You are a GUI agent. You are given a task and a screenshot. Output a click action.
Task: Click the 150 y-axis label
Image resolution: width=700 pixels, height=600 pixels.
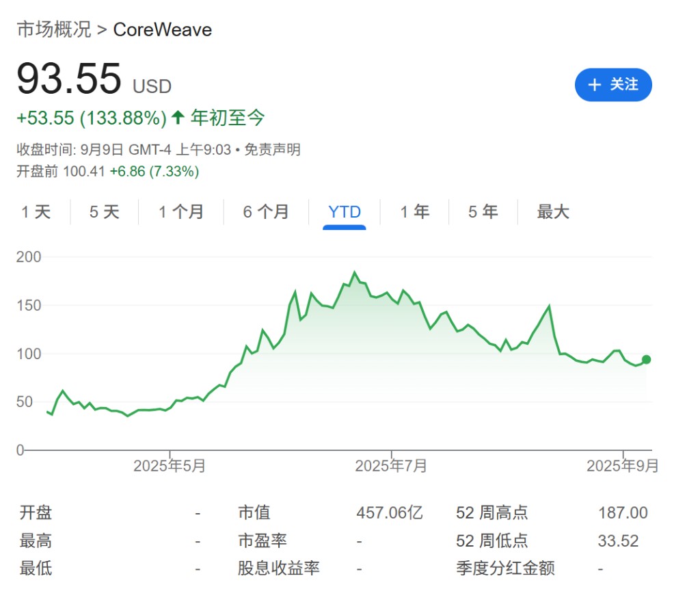point(29,306)
